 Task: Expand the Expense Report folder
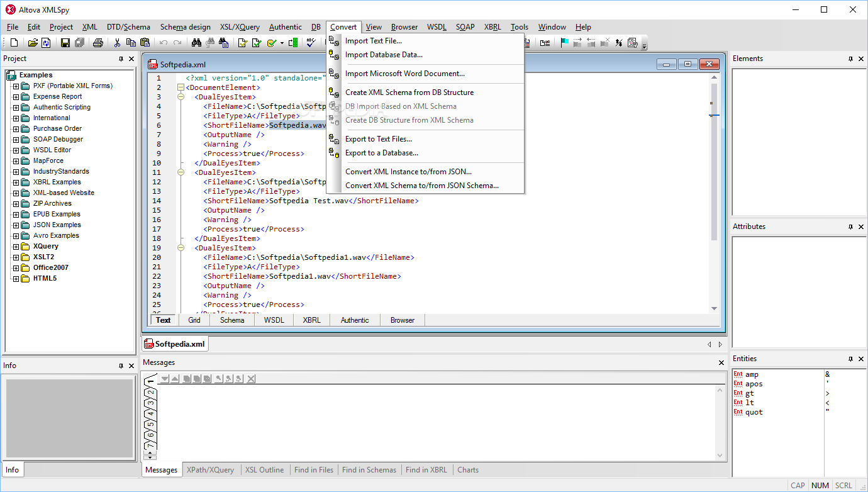click(x=16, y=97)
